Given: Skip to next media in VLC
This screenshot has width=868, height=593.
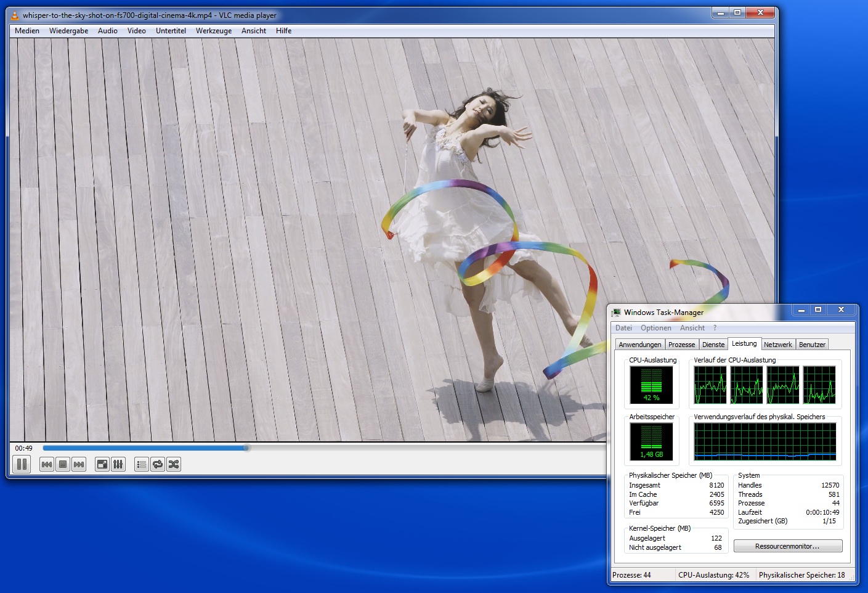Looking at the screenshot, I should tap(79, 464).
